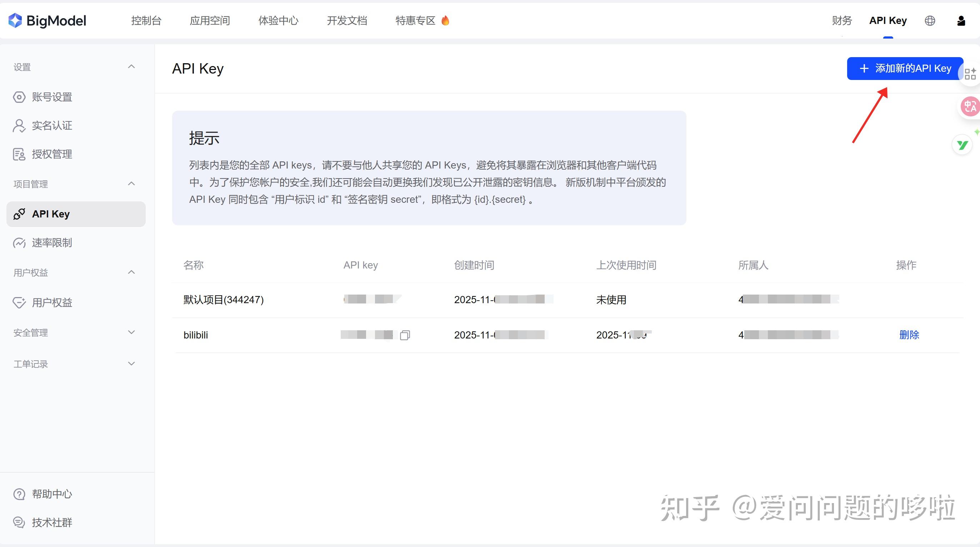Click the pink translate floating icon
The image size is (980, 547).
[969, 106]
